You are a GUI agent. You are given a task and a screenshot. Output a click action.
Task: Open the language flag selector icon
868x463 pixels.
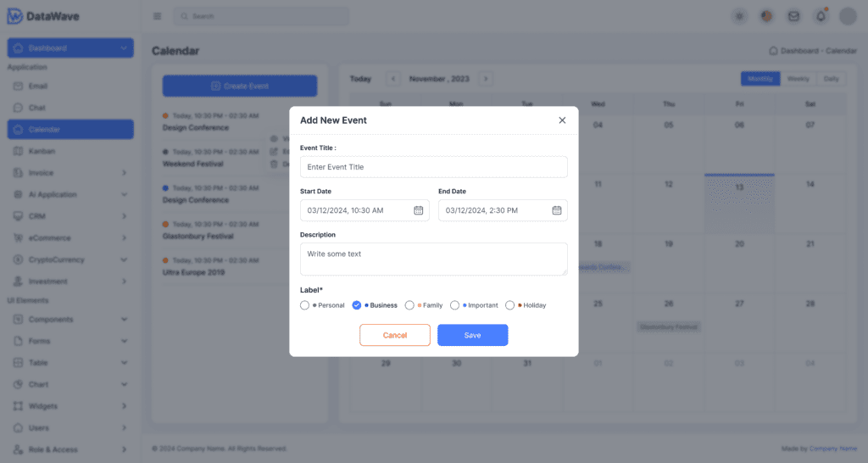767,16
